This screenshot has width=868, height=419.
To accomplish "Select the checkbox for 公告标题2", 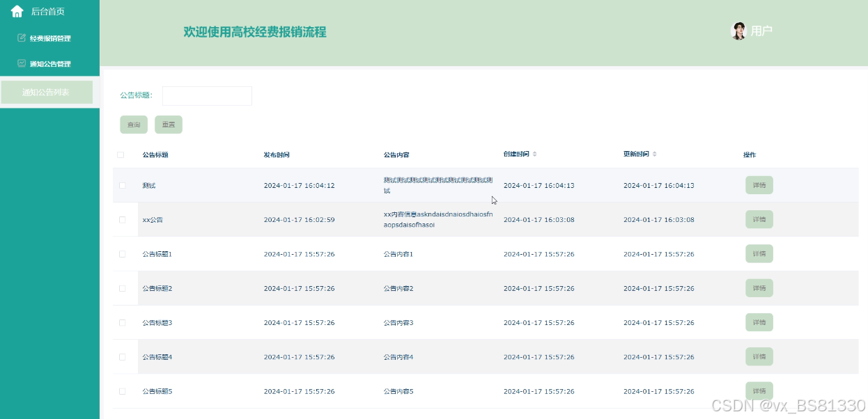I will tap(123, 288).
